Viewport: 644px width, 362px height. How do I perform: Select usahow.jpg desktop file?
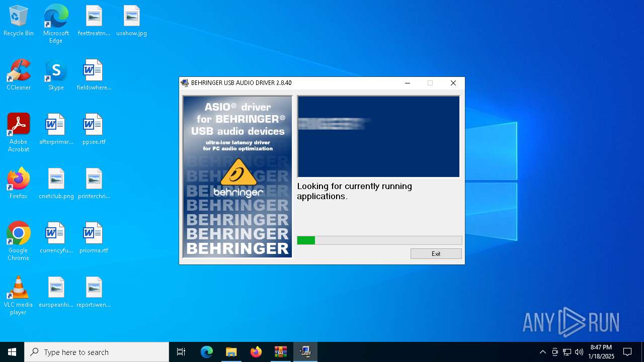[131, 21]
